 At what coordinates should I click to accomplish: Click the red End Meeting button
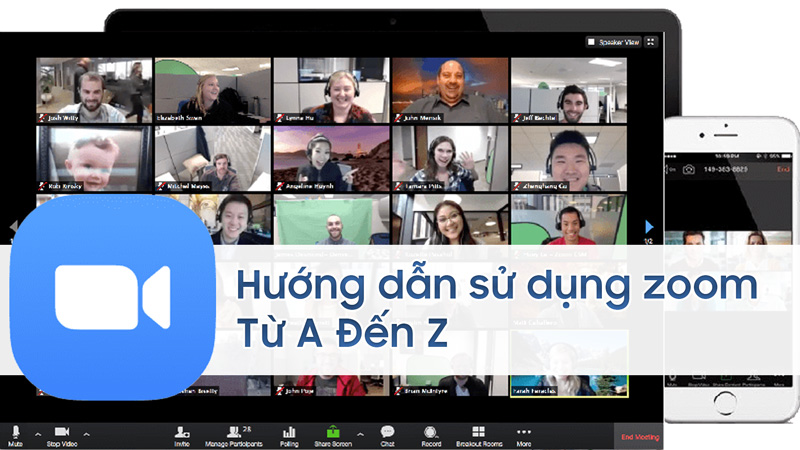point(640,437)
